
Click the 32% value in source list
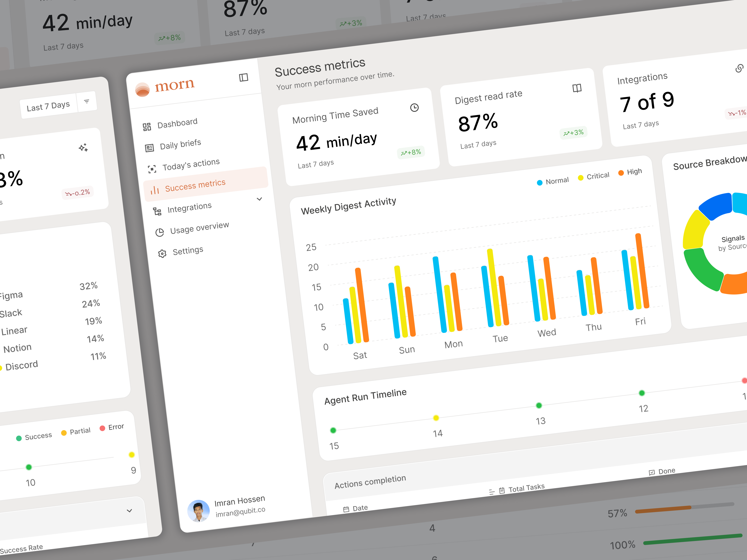(88, 286)
